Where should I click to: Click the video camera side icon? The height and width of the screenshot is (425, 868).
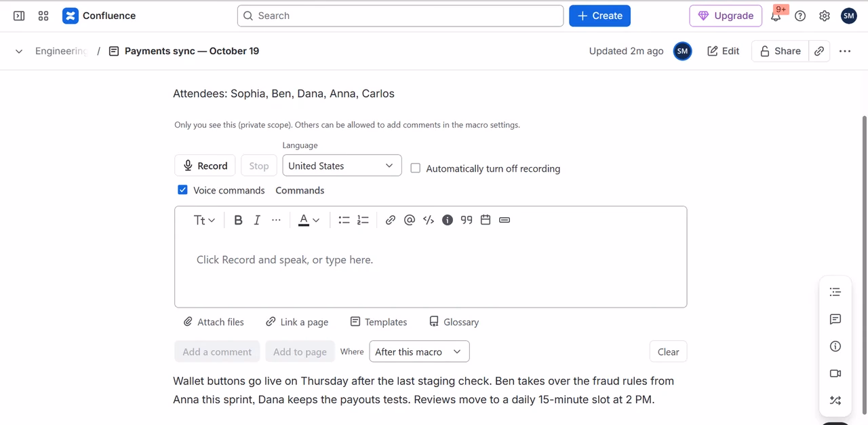pos(835,373)
